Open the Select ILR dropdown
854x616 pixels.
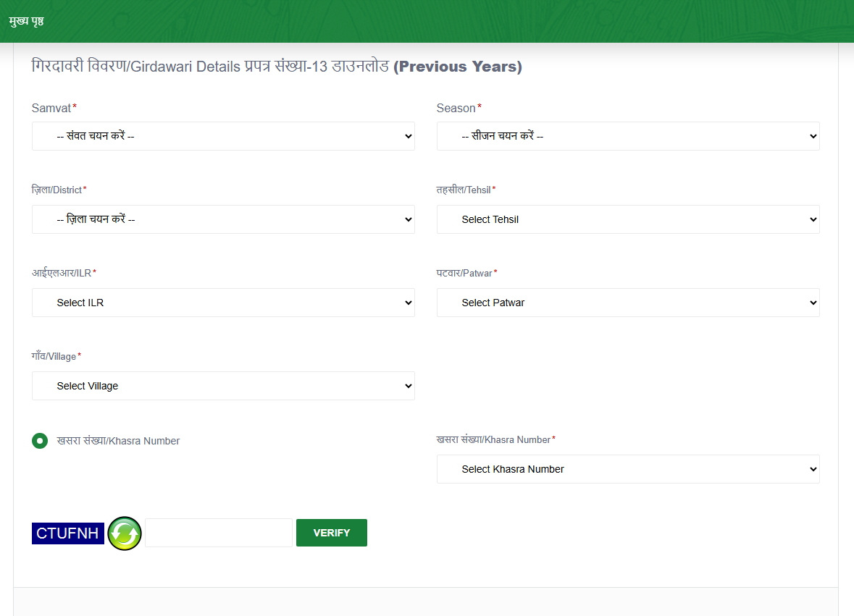click(223, 303)
